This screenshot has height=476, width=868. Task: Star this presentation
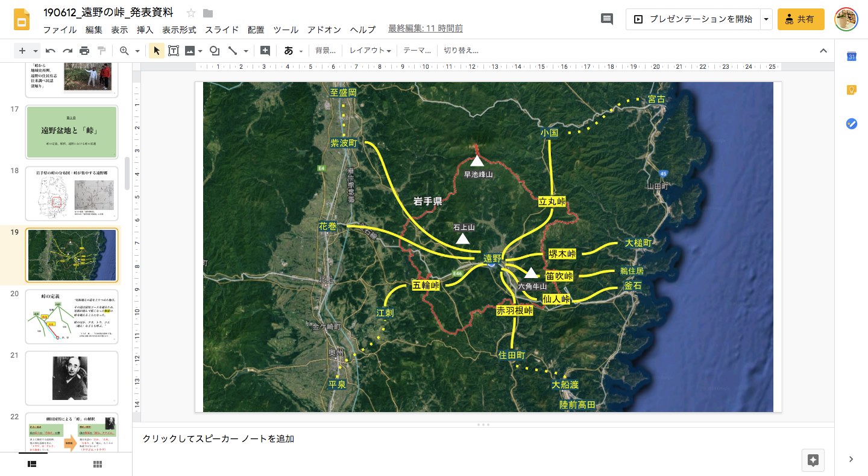pyautogui.click(x=191, y=13)
